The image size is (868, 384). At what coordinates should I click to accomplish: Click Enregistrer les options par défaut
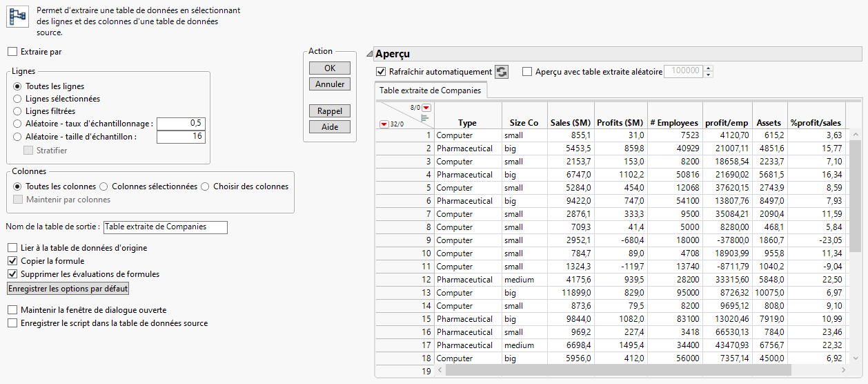[x=68, y=288]
